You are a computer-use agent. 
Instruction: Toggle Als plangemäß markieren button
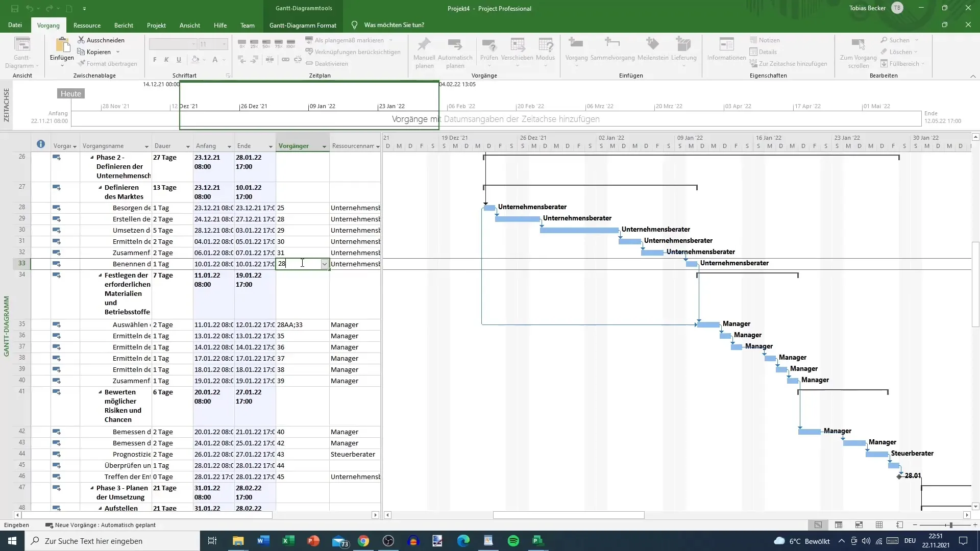(344, 40)
